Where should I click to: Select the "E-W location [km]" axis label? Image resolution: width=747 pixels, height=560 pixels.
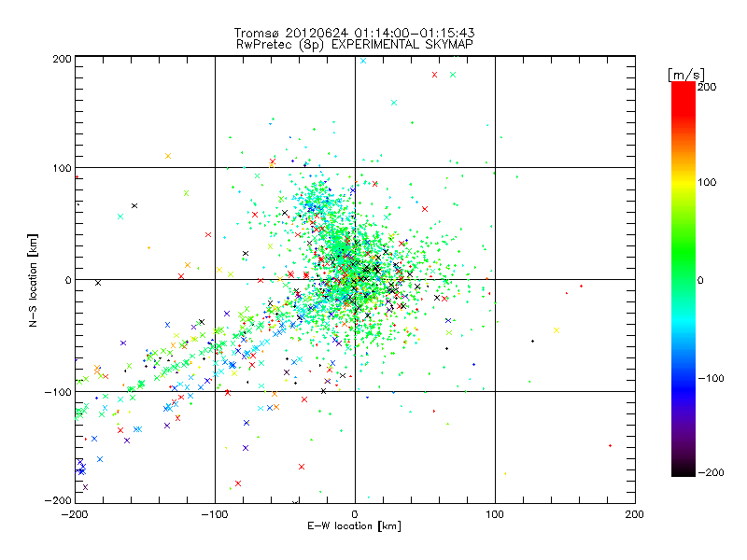pos(354,525)
